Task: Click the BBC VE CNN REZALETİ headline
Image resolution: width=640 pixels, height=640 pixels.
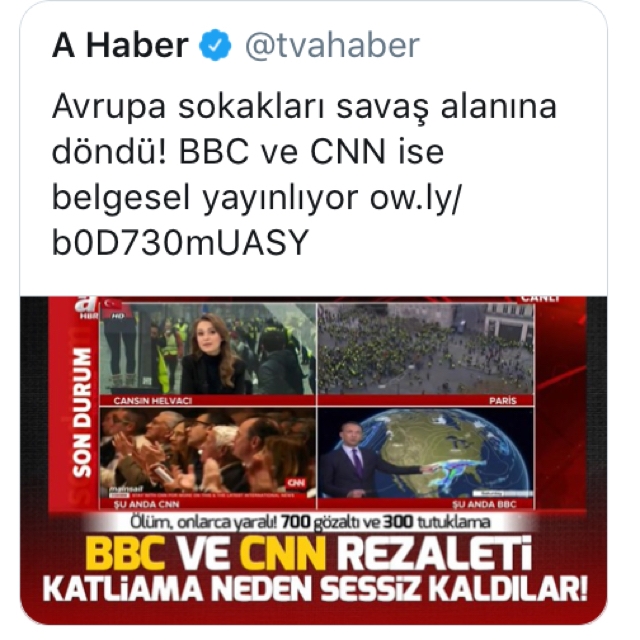Action: click(309, 555)
